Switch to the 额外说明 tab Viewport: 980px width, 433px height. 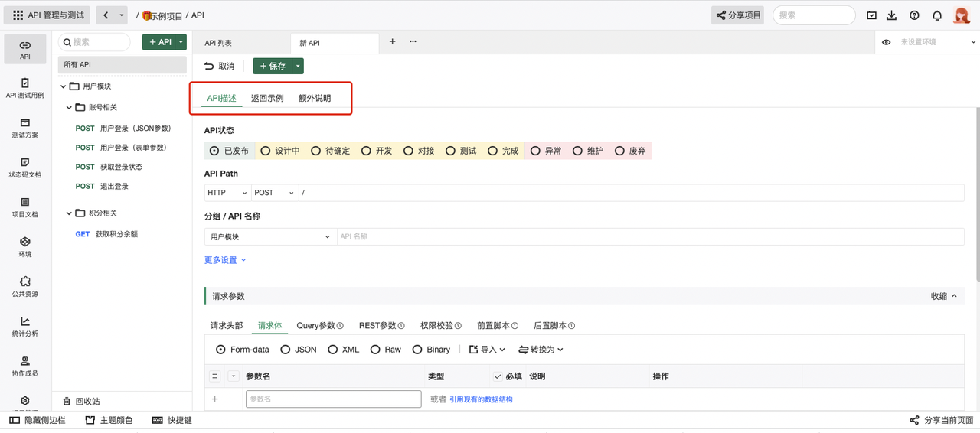315,99
